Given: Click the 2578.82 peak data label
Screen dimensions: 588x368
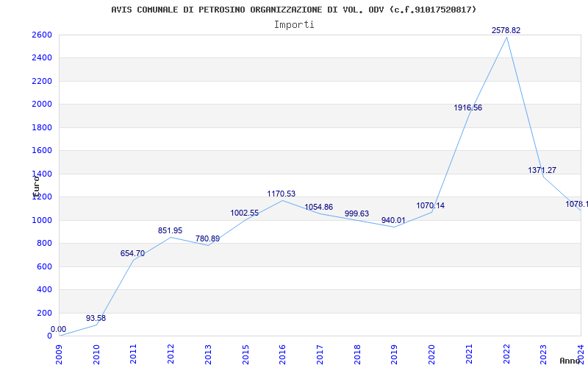Looking at the screenshot, I should pos(506,31).
